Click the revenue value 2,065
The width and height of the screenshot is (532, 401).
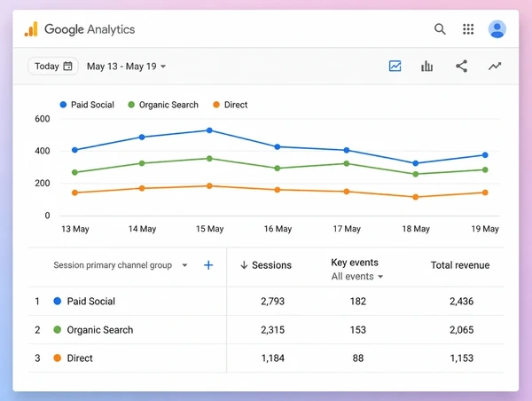[x=461, y=330]
